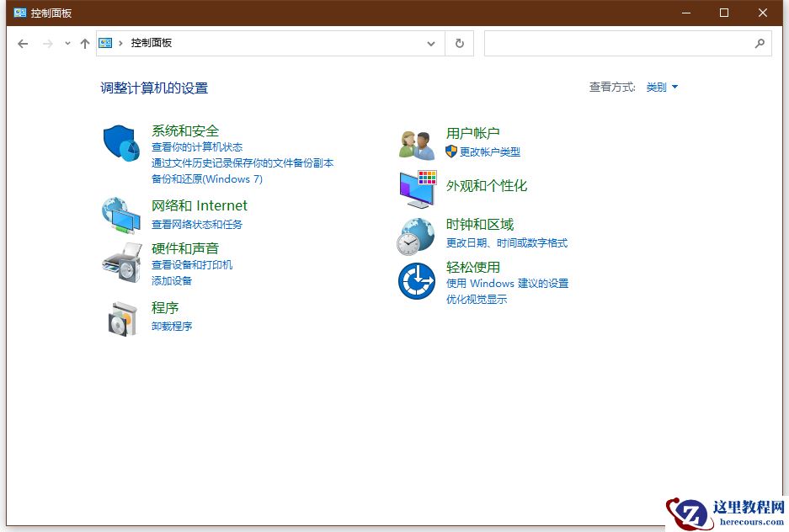Click the refresh icon in address bar
Screen dimensions: 789x532
pos(459,43)
